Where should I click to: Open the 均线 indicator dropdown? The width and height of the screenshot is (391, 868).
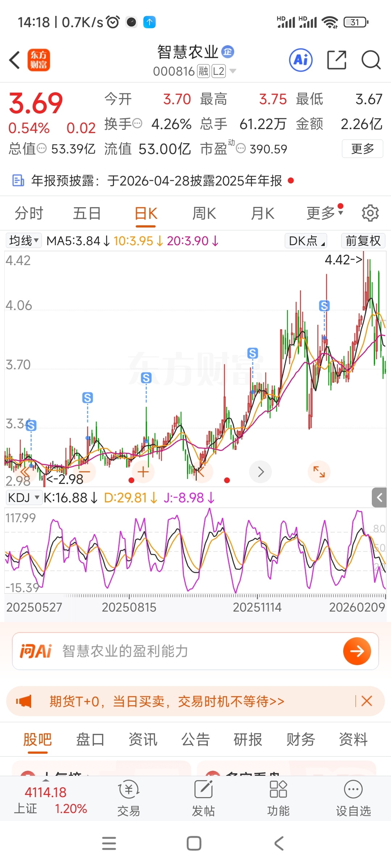[x=24, y=241]
